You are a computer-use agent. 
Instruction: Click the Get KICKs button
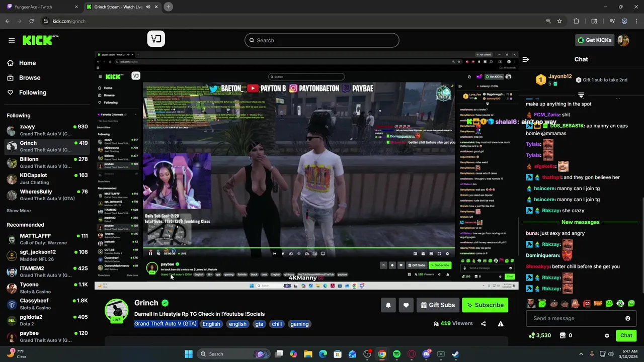click(595, 40)
